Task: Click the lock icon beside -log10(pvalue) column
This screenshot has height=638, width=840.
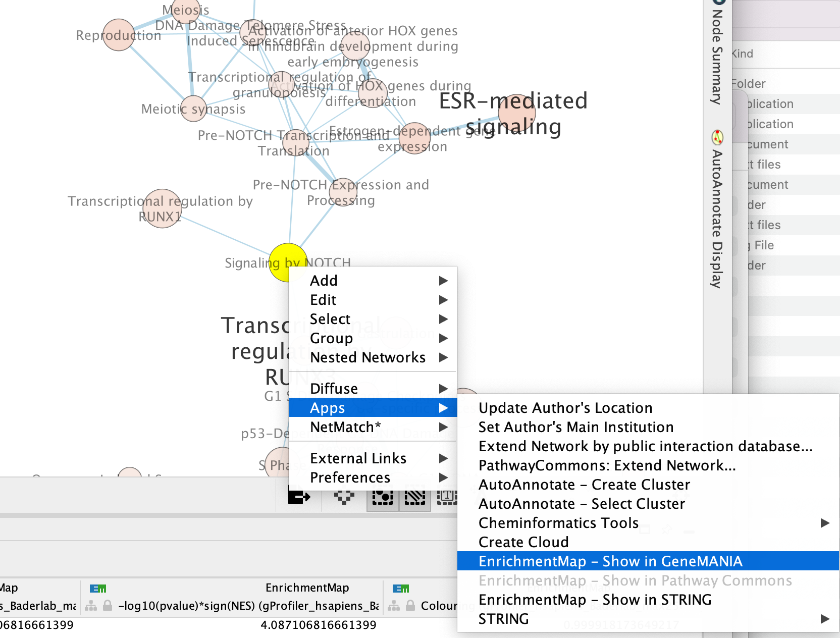Action: tap(108, 606)
